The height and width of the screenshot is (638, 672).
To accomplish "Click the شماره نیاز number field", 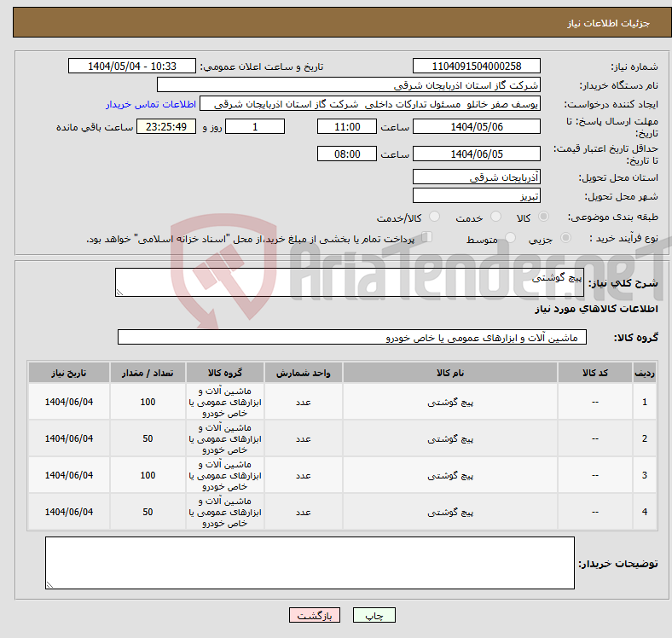I will [476, 67].
